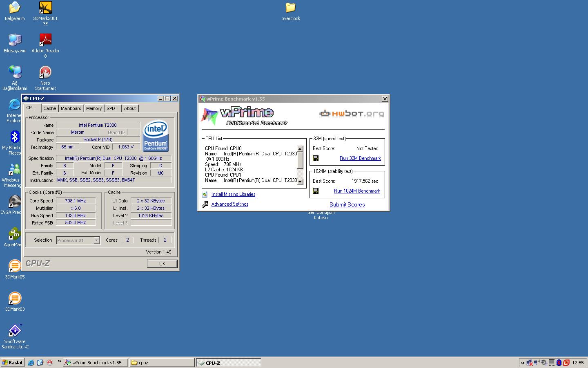The width and height of the screenshot is (588, 368).
Task: Click the Instructions field in CPU-Z
Action: [114, 180]
